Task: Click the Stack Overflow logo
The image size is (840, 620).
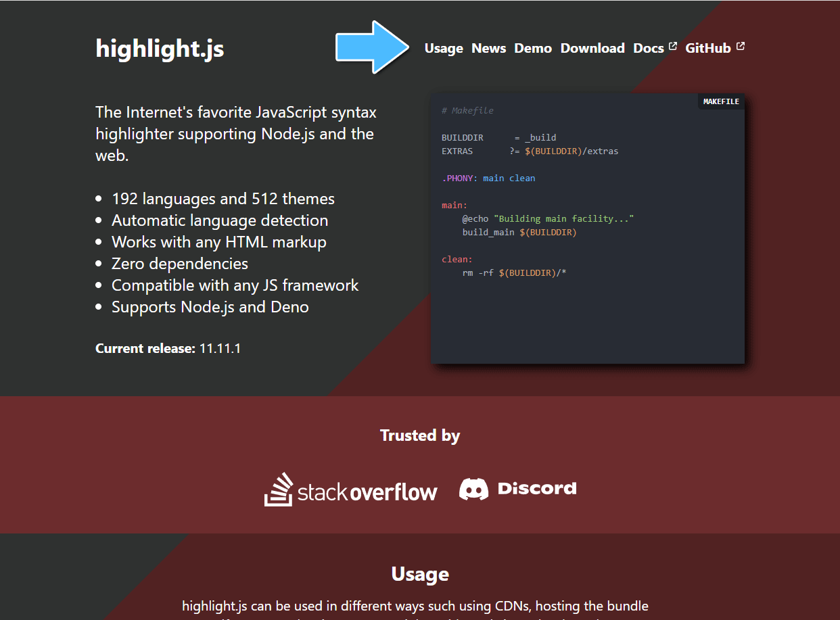Action: click(x=350, y=490)
